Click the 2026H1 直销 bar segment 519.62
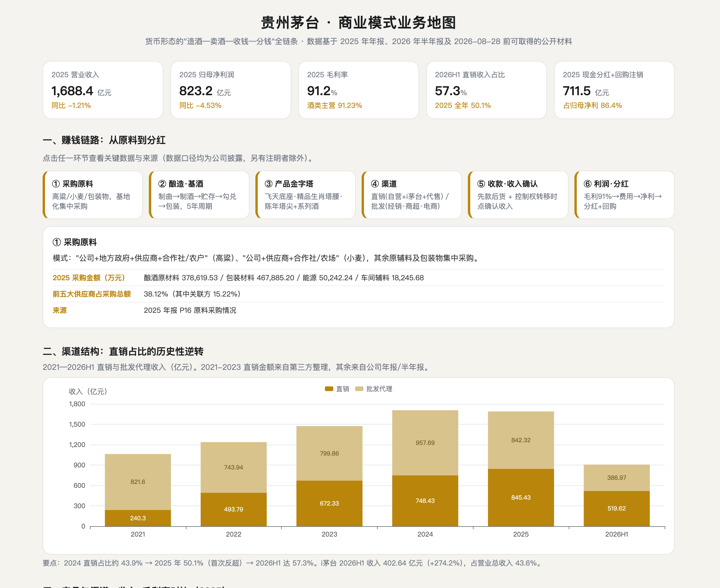This screenshot has width=720, height=588. point(617,509)
